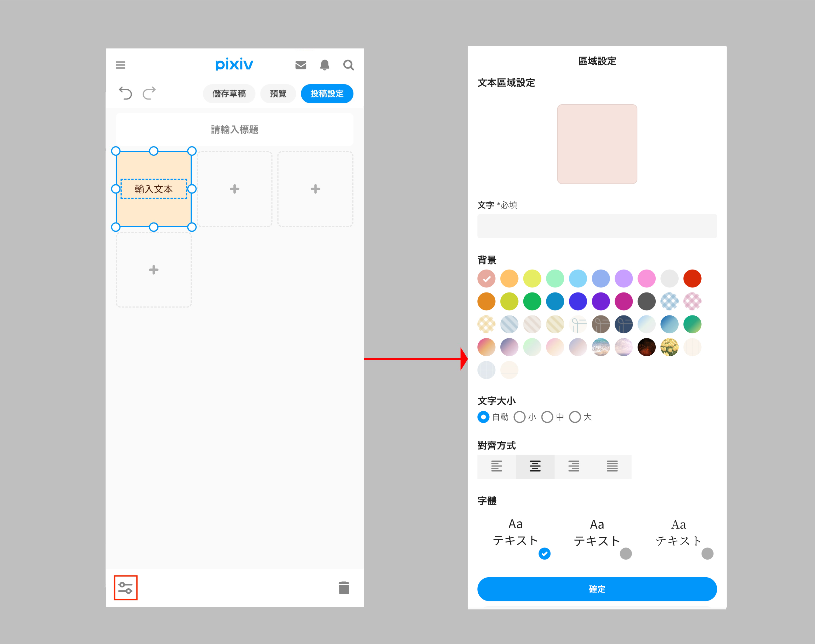Pick yellow gingham pattern background

[486, 324]
